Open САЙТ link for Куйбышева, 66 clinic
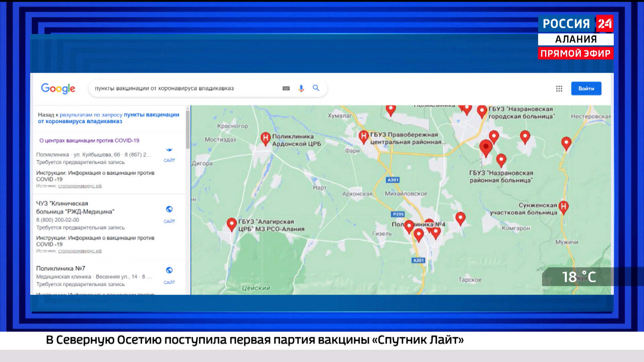This screenshot has width=644, height=362. point(169,160)
